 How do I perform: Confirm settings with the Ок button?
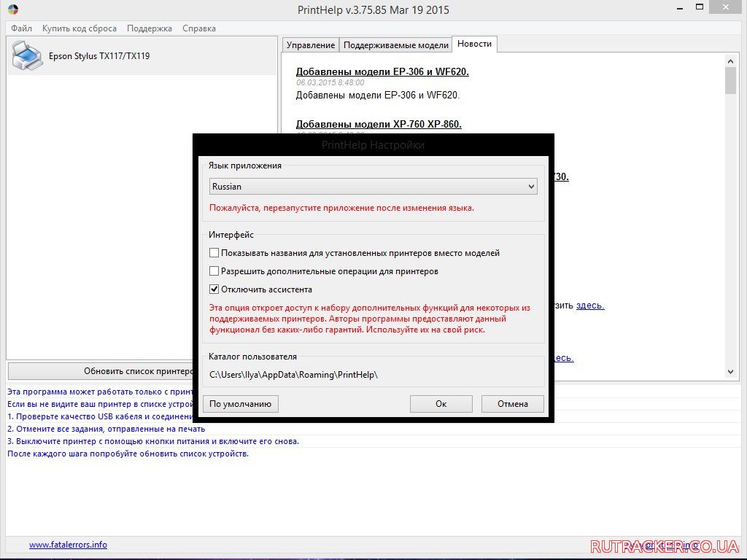(x=441, y=404)
